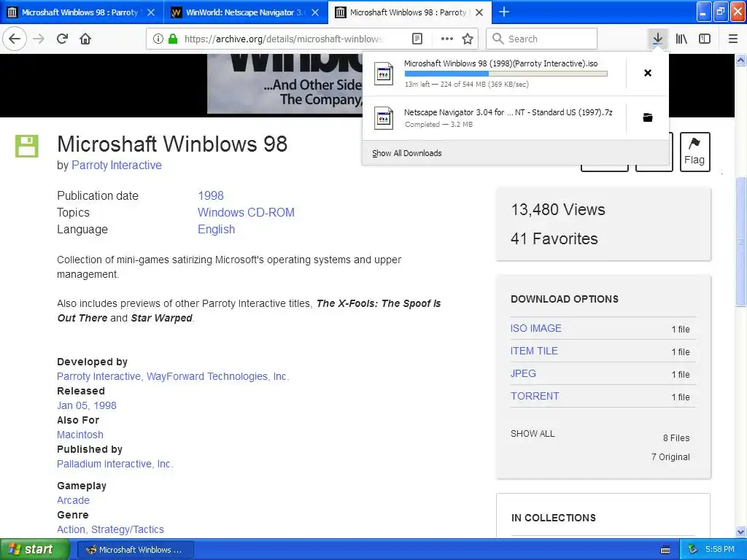This screenshot has width=747, height=560.
Task: Switch to WinWorld Netscape Navigator tab
Action: 245,12
